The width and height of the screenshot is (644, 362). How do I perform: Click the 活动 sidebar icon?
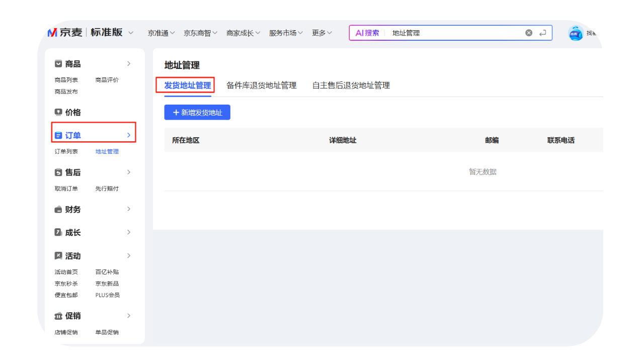pos(58,256)
